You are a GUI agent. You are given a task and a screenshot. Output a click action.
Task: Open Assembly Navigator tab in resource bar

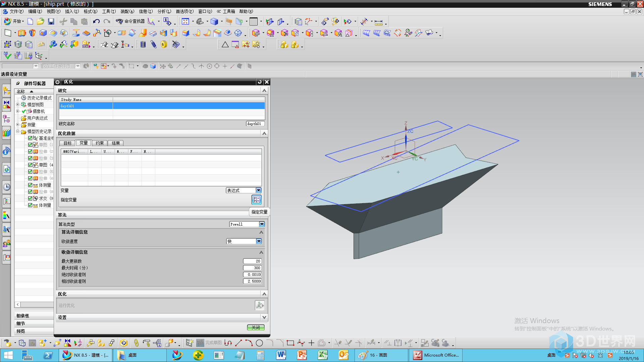6,90
